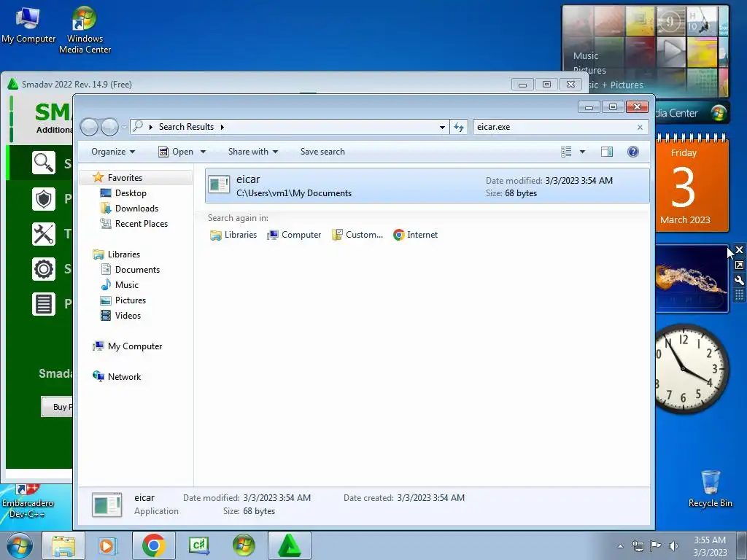The height and width of the screenshot is (560, 747).
Task: Search again on the Internet
Action: tap(415, 235)
